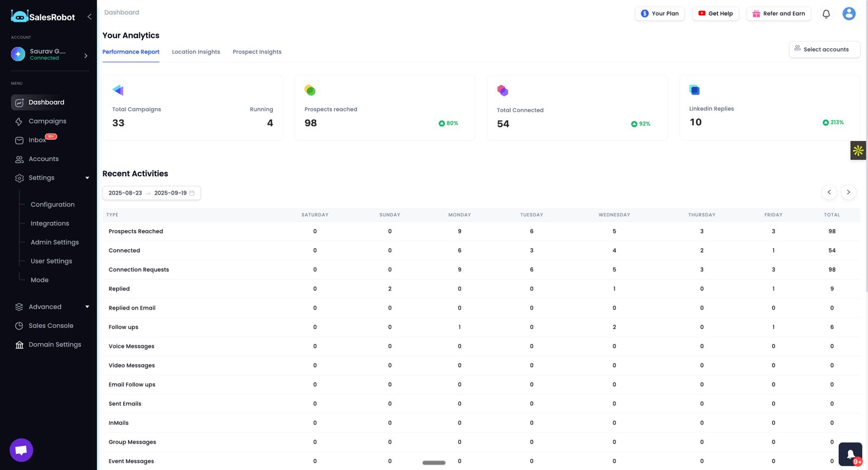Click the notification bell icon
Screen dimensions: 868x470
tap(826, 14)
